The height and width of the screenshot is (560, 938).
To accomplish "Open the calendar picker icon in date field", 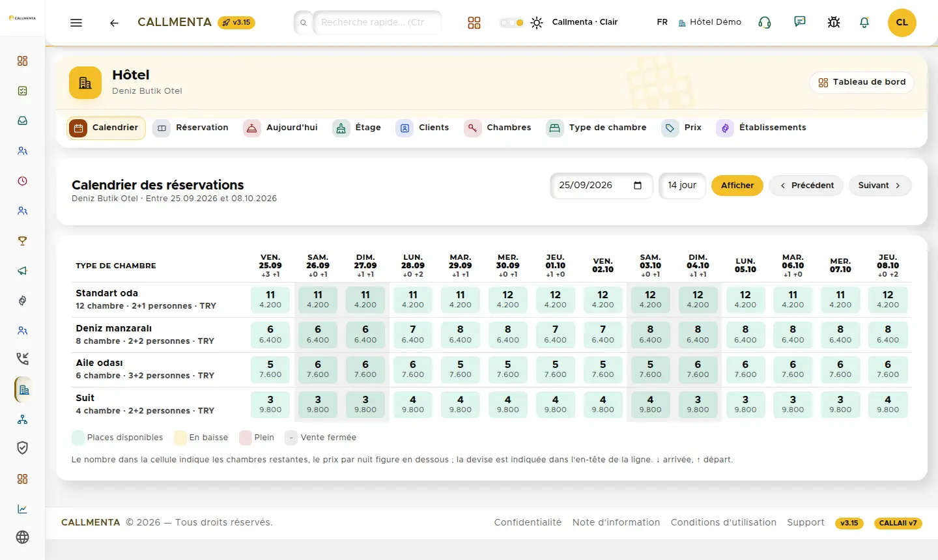I will [x=638, y=186].
